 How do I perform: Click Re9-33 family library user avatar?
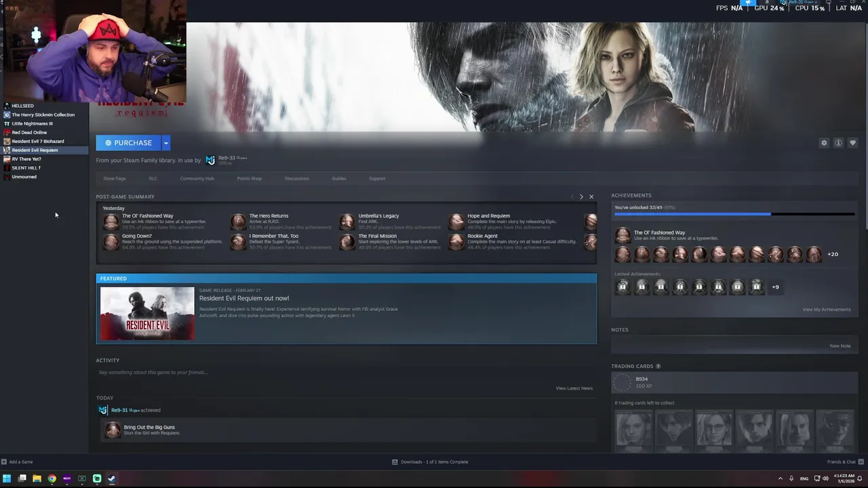pyautogui.click(x=210, y=160)
